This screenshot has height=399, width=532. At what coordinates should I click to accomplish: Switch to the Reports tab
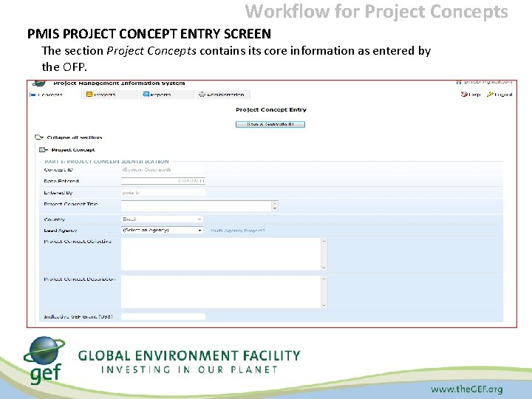coord(166,95)
